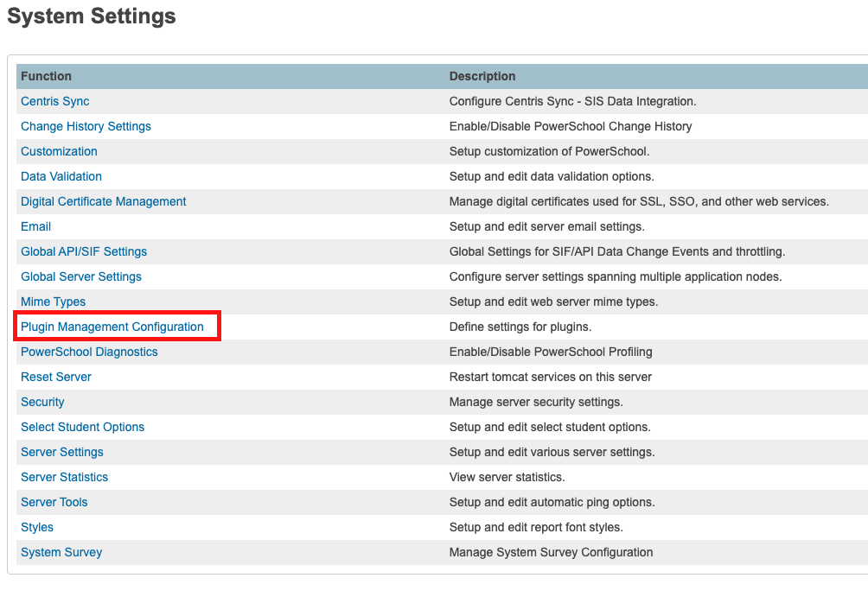The height and width of the screenshot is (597, 868).
Task: Select text 'Setup and edit automatic ping options.'
Action: [552, 502]
